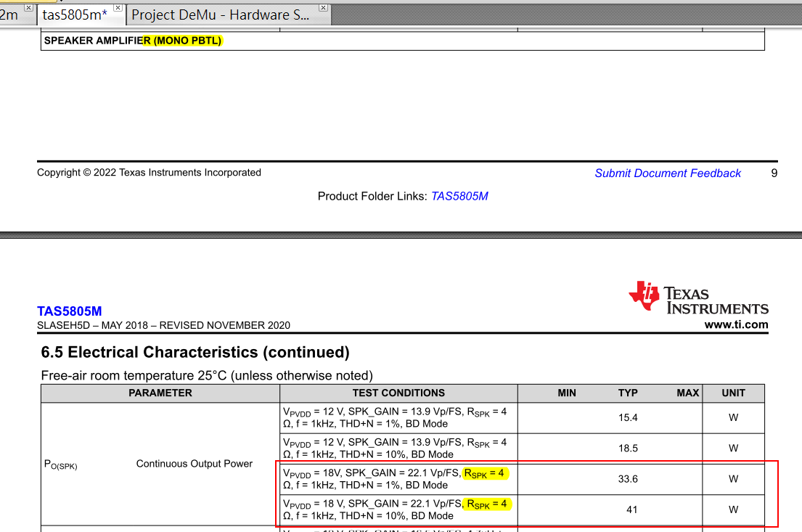Click the UNIT column header
Screen dimensions: 802x532
(x=734, y=393)
